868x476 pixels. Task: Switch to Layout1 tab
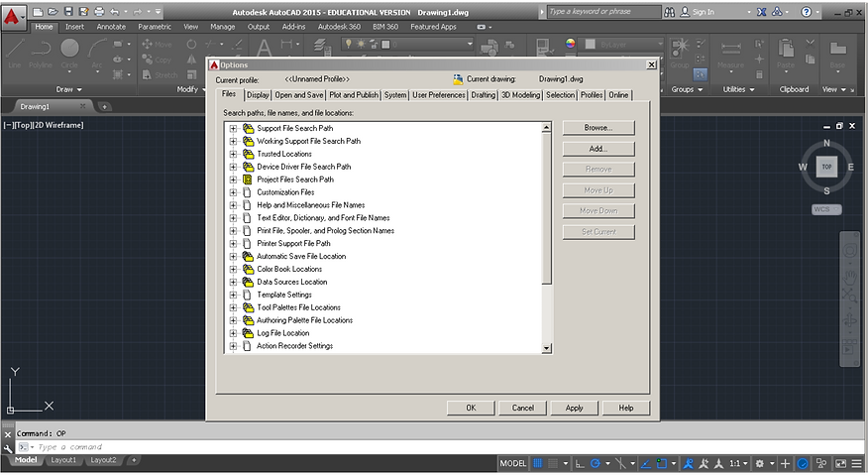63,460
